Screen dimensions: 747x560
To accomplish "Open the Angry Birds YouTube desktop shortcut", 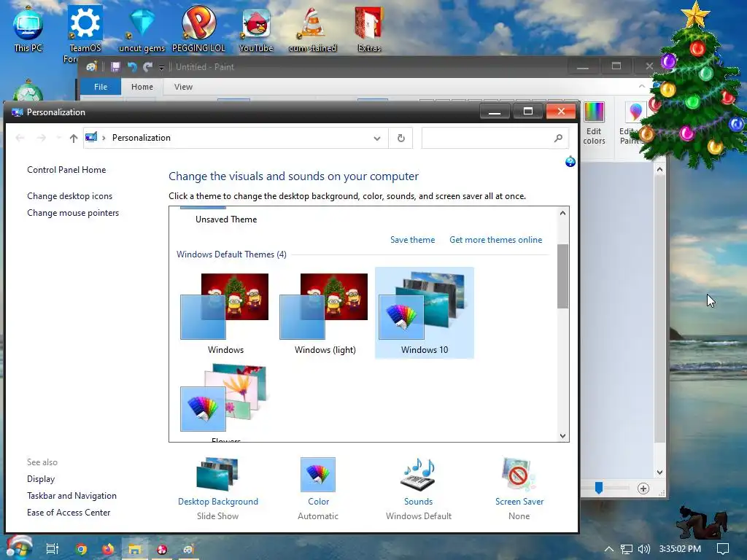I will 256,29.
